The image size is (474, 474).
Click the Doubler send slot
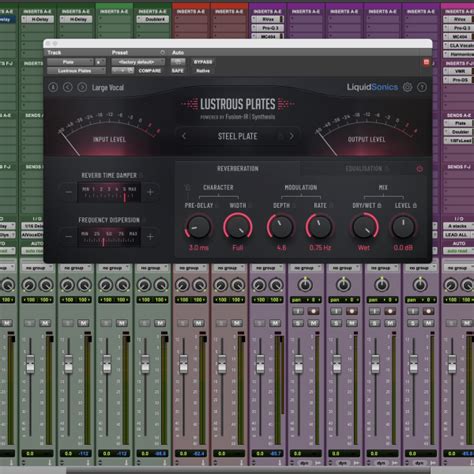(458, 132)
